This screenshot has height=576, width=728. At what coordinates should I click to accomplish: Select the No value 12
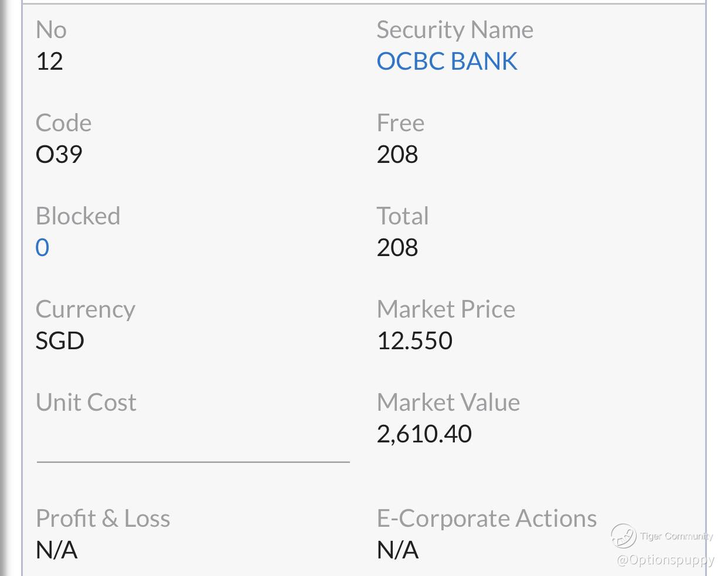[x=49, y=62]
